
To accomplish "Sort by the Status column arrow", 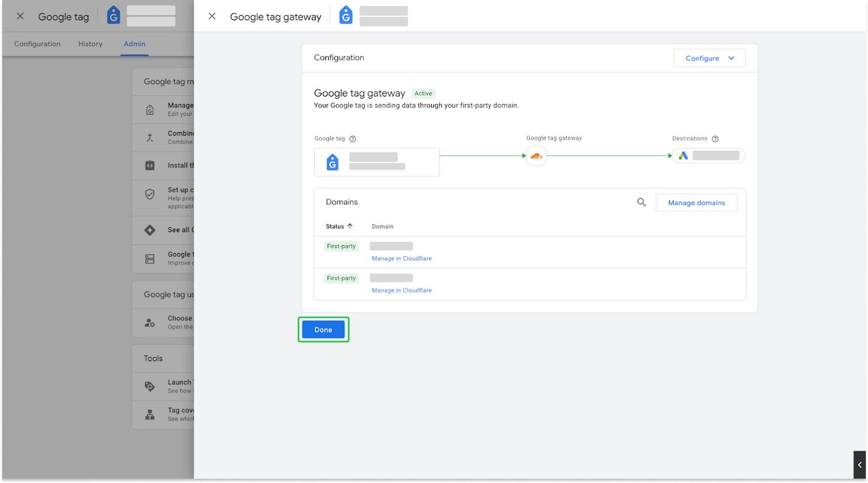I will coord(350,226).
